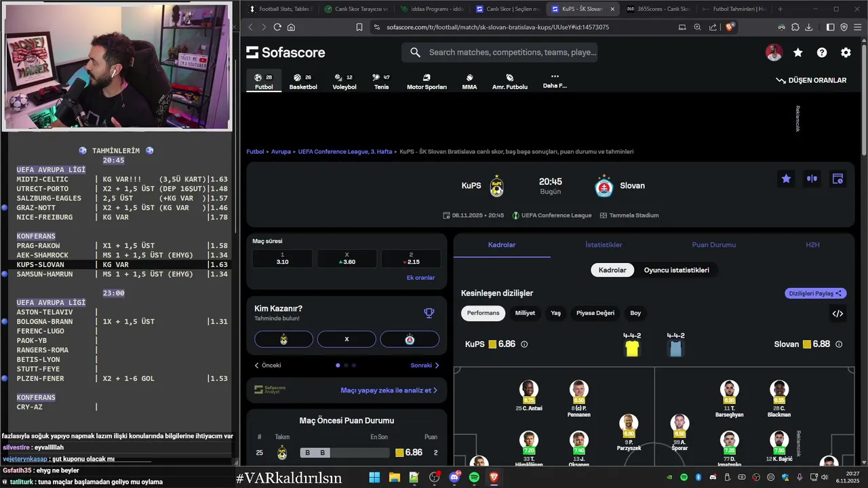Add match to calendar icon
The height and width of the screenshot is (488, 868).
(837, 179)
